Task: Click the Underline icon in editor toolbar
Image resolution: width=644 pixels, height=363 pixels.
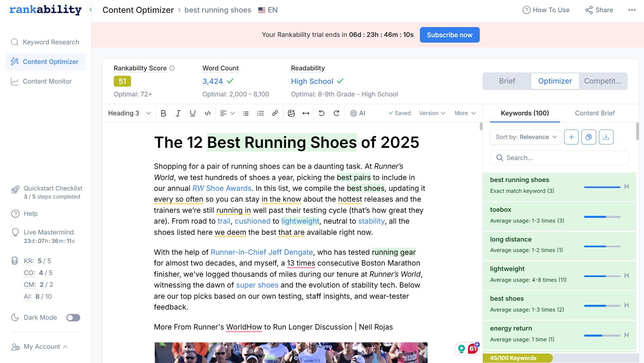Action: pos(193,113)
